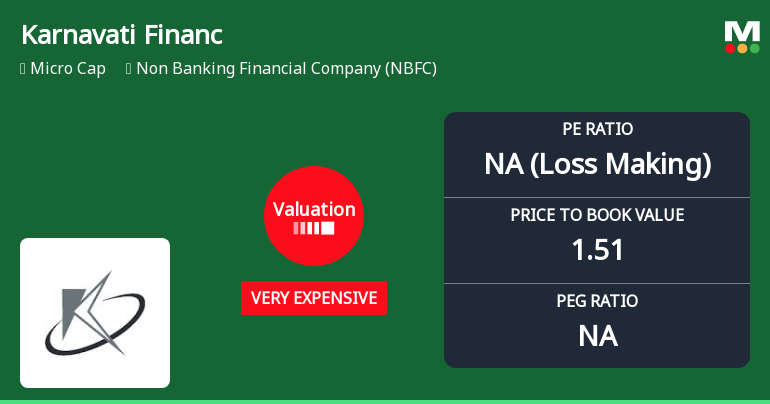Click the small icon before Micro Cap
Viewport: 770px width, 404px height.
point(23,69)
